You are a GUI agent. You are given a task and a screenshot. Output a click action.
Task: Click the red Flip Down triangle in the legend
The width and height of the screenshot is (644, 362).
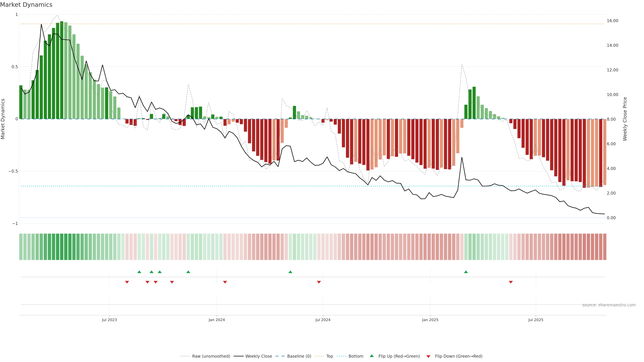(x=428, y=356)
